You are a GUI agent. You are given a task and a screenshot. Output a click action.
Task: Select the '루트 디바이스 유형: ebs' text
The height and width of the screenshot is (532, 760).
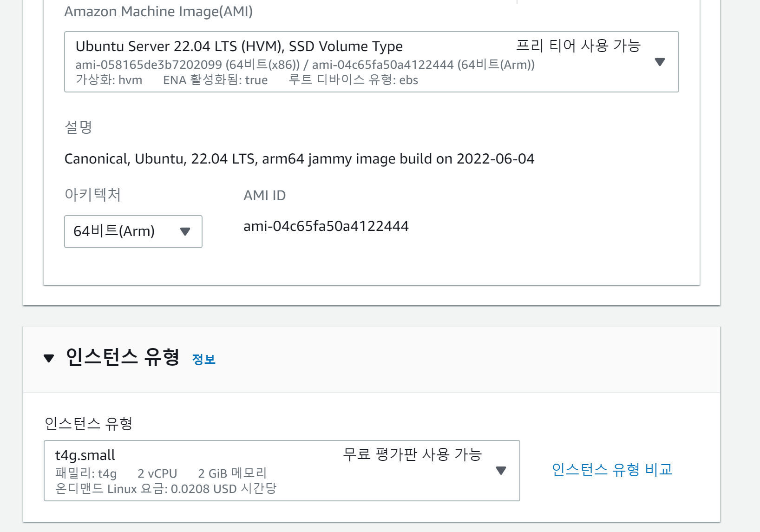[x=354, y=80]
